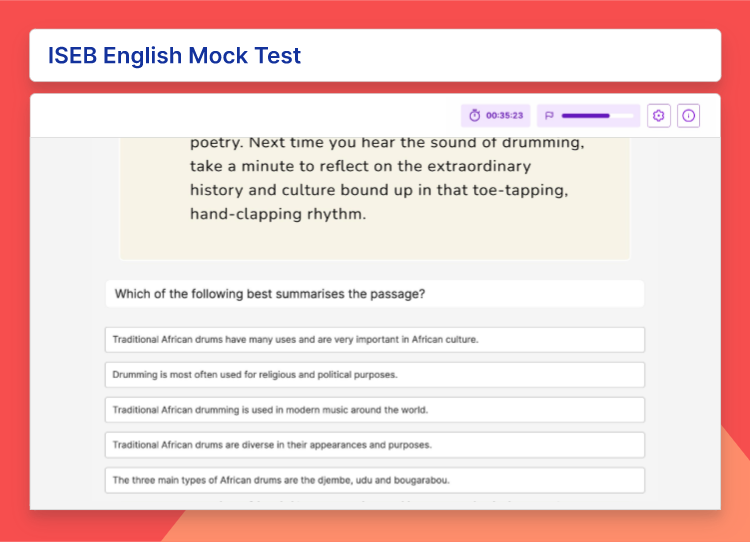Choose 'Drumming is most often used for religious' option
This screenshot has height=542, width=750.
(375, 375)
